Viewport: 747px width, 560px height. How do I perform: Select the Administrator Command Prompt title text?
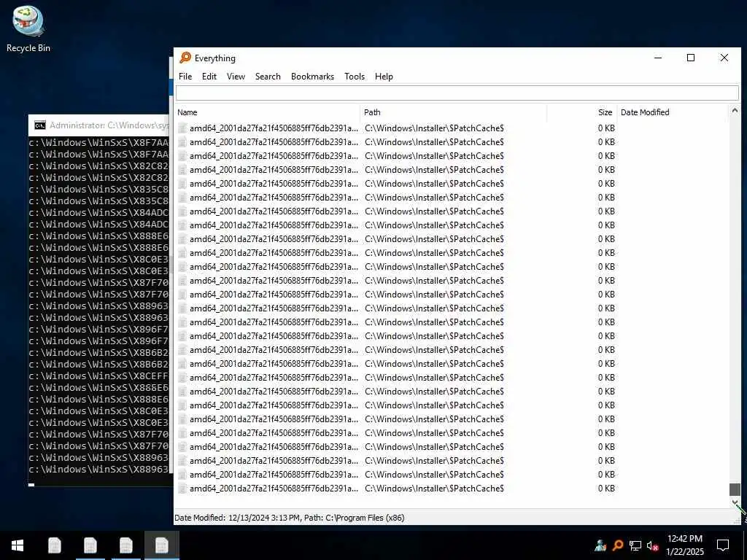[x=109, y=125]
